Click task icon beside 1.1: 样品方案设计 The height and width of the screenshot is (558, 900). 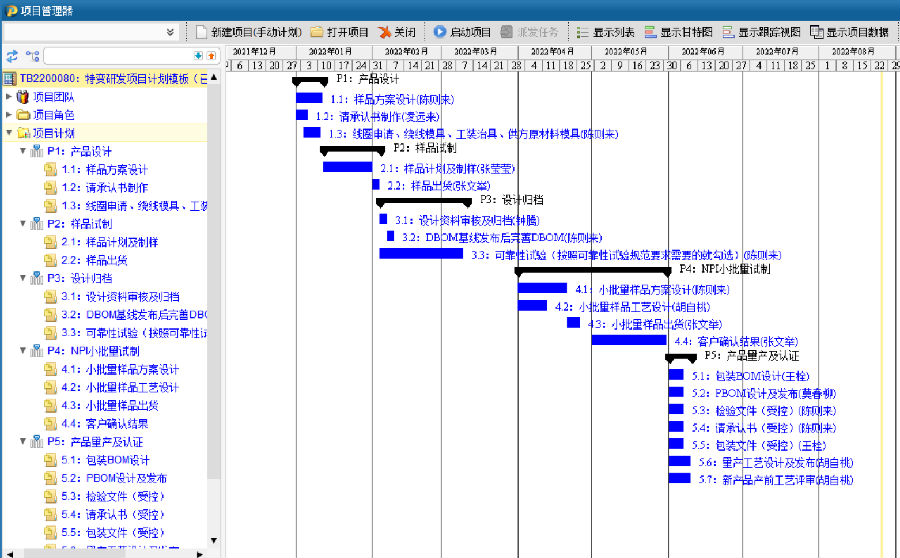(51, 169)
